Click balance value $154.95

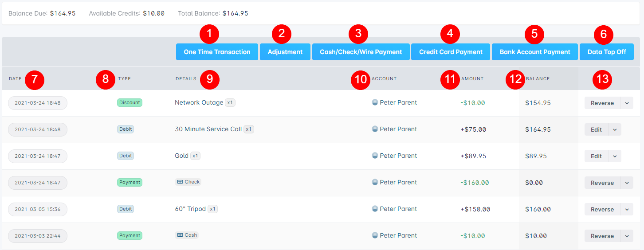(x=538, y=103)
